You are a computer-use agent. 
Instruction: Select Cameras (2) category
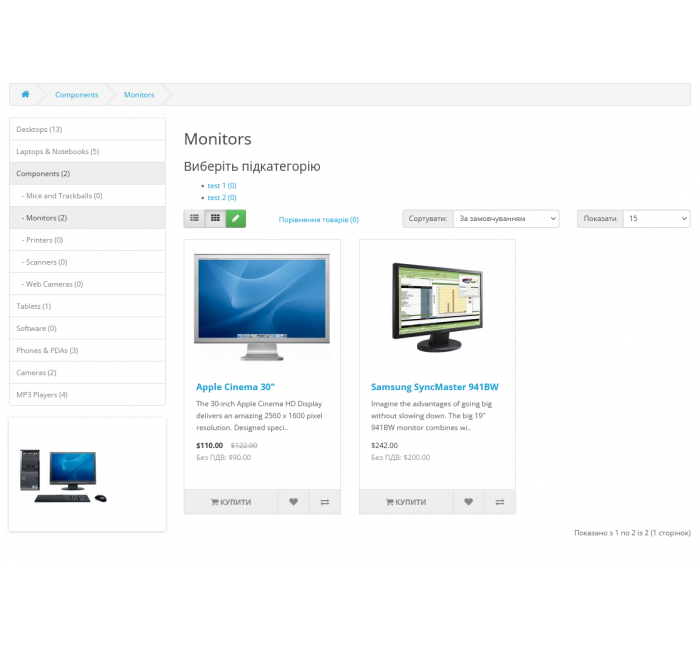[88, 372]
